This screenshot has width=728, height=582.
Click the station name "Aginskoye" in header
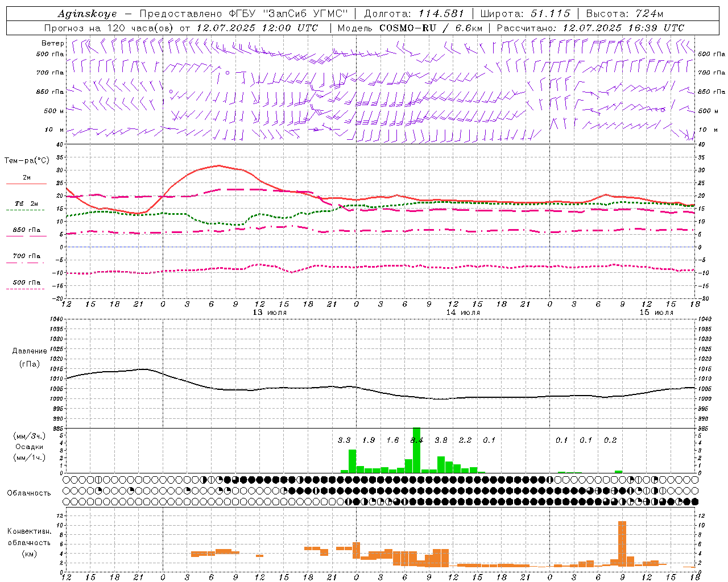pyautogui.click(x=87, y=14)
